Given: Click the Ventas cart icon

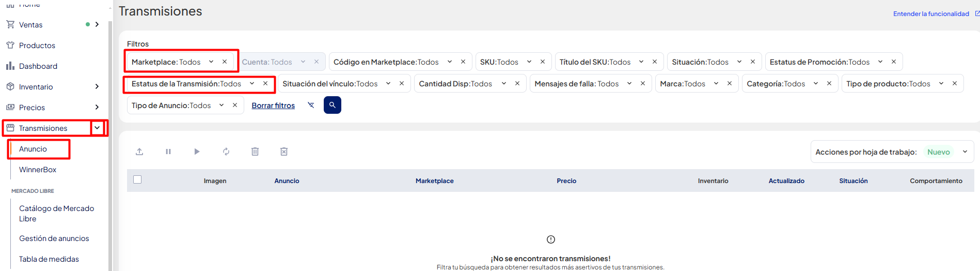Looking at the screenshot, I should 10,24.
